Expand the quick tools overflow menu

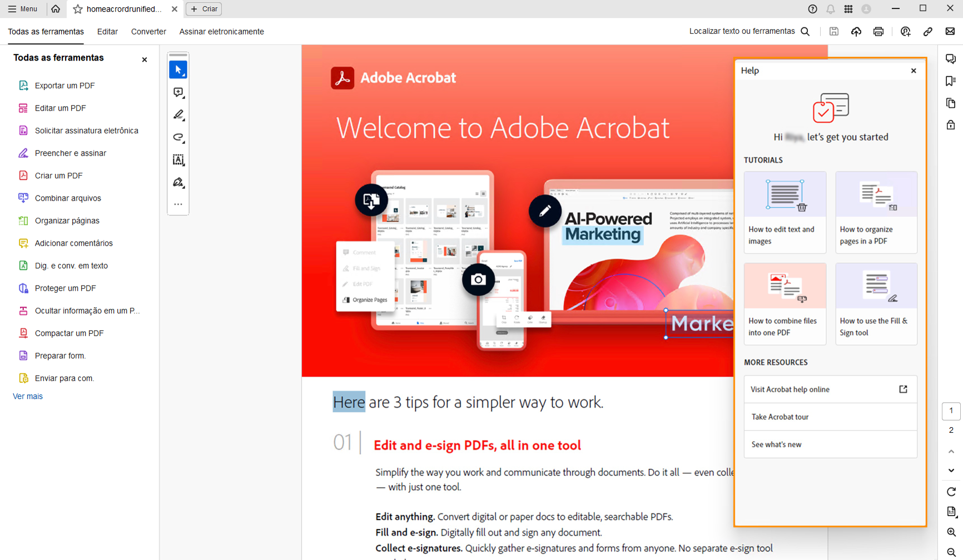click(178, 204)
